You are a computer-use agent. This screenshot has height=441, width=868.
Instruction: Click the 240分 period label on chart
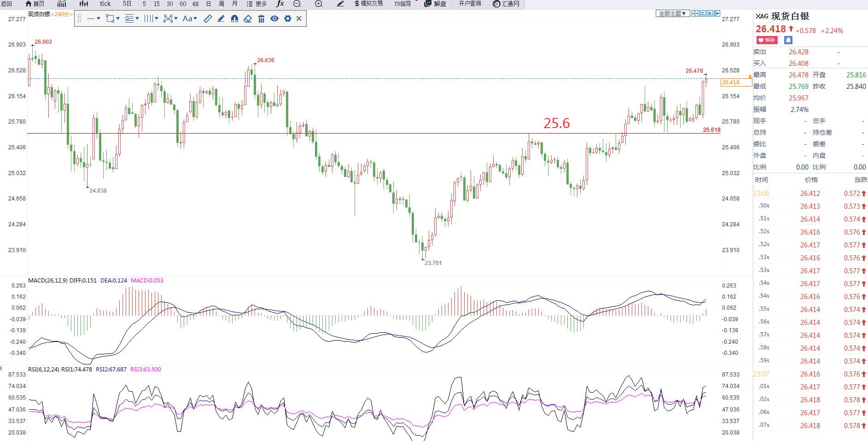[62, 14]
